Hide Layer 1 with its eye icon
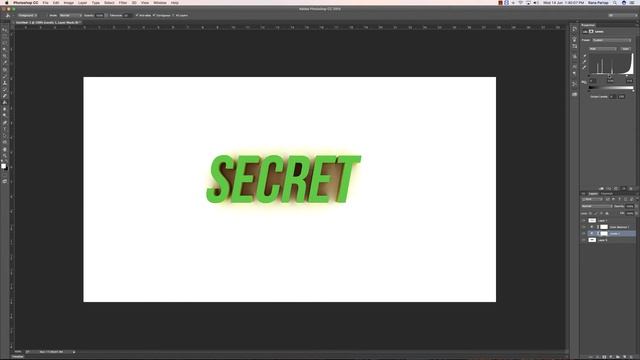This screenshot has width=640, height=360. (x=583, y=220)
